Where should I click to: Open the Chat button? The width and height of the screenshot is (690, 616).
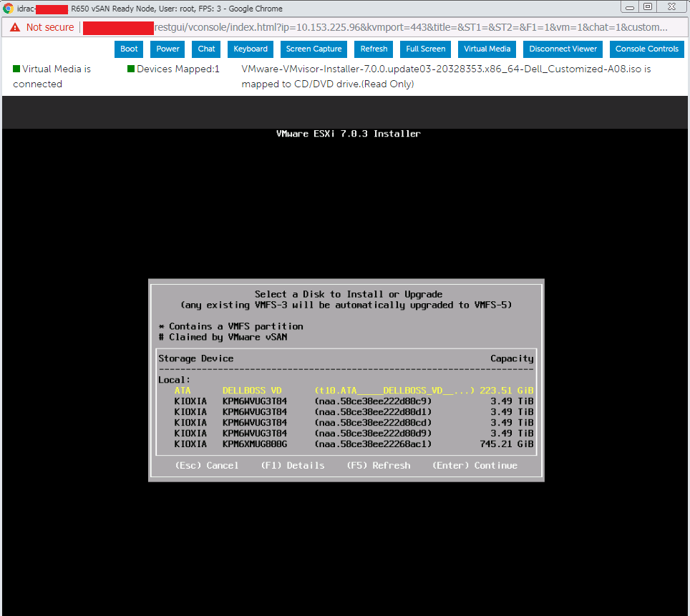[x=206, y=49]
